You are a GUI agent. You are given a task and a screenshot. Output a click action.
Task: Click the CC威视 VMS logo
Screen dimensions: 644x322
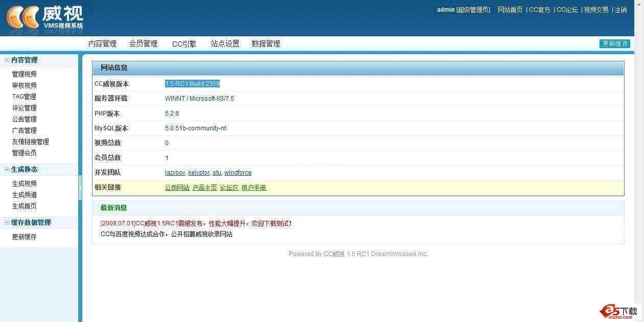pos(45,17)
